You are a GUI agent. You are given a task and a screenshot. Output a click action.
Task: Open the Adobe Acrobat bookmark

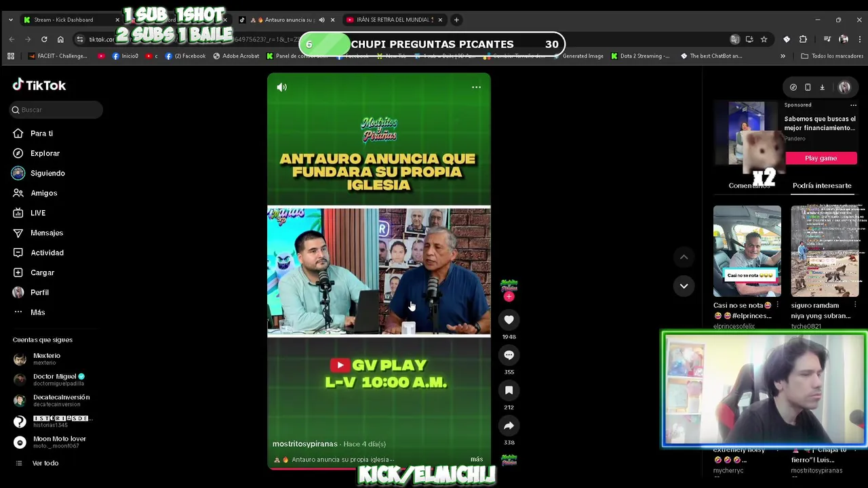pyautogui.click(x=236, y=56)
